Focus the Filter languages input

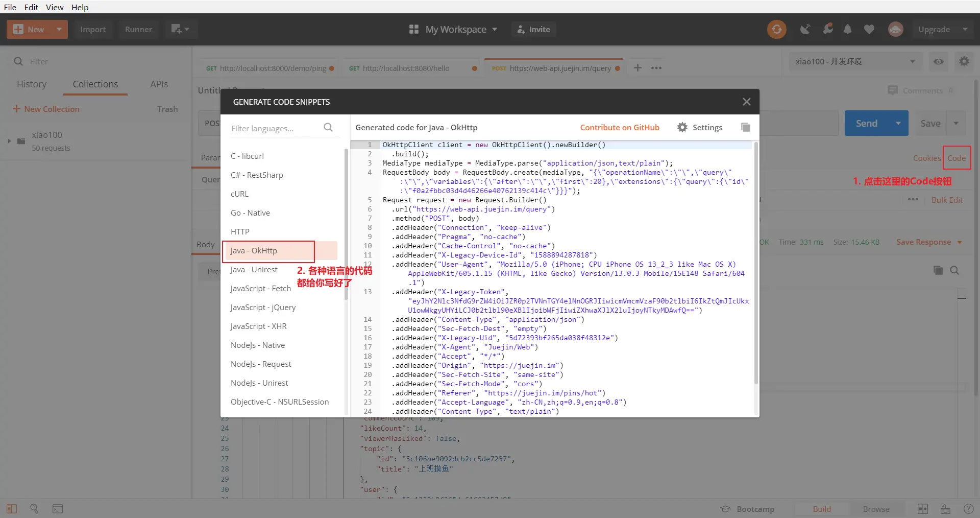point(276,128)
